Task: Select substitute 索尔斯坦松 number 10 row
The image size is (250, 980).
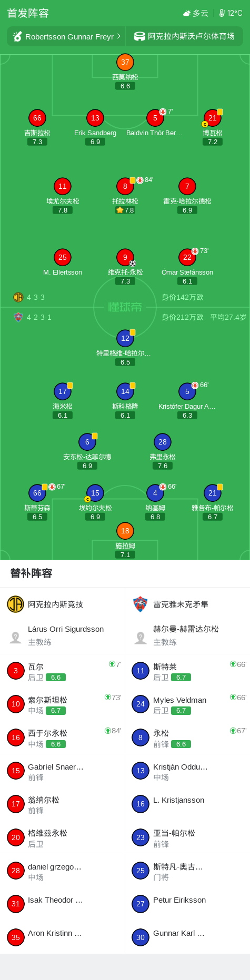Action: (x=63, y=704)
